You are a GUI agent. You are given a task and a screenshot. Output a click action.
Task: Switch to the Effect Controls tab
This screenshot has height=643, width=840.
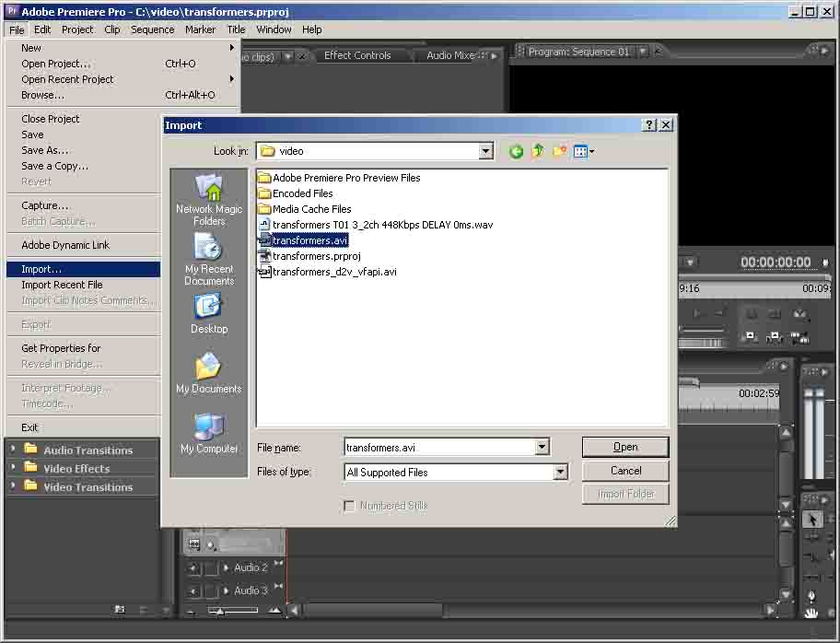tap(357, 55)
